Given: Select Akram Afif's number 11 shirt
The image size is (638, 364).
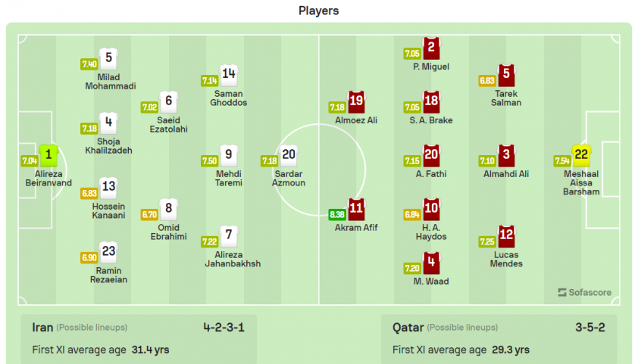Looking at the screenshot, I should click(356, 209).
